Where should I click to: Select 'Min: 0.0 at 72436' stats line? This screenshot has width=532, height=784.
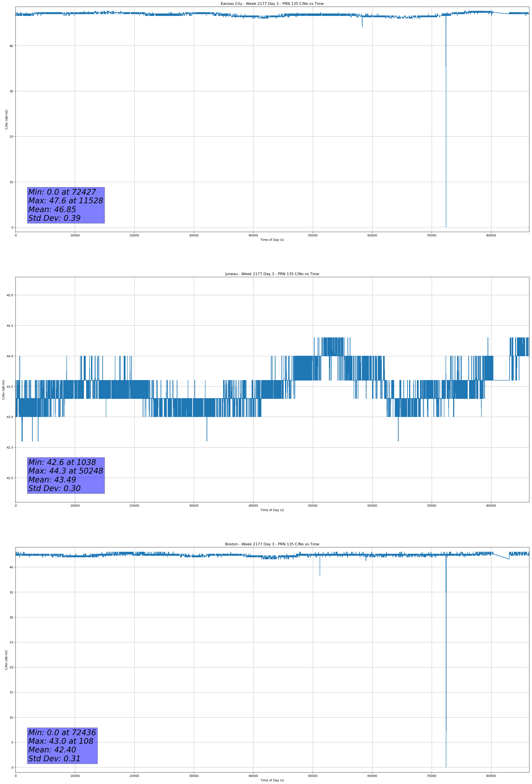coord(62,732)
